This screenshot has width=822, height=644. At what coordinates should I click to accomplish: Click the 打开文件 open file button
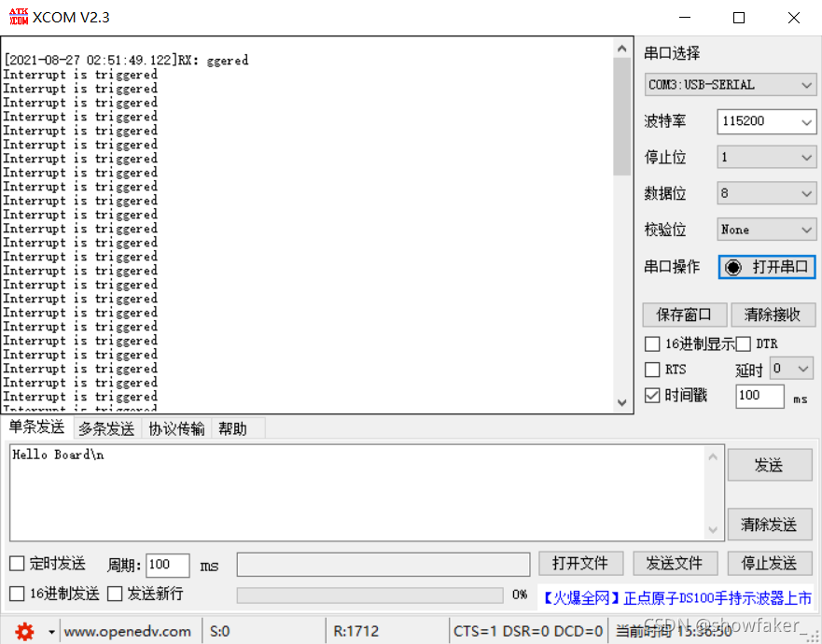click(x=581, y=564)
